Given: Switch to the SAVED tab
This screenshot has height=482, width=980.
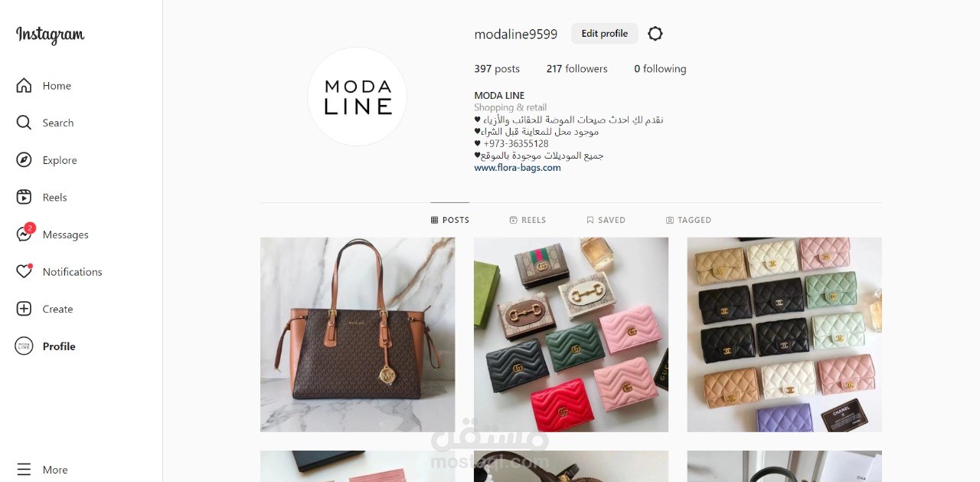Looking at the screenshot, I should click(x=606, y=220).
